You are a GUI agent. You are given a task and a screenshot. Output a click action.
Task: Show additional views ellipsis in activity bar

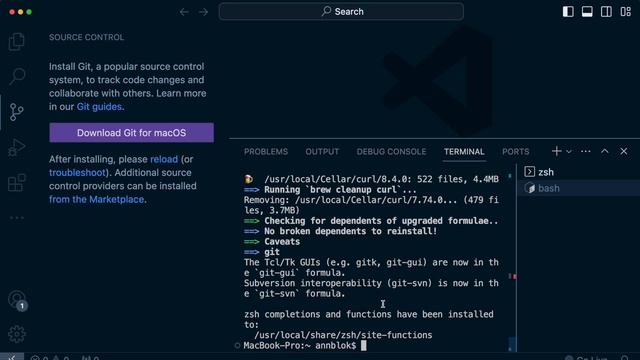17,218
